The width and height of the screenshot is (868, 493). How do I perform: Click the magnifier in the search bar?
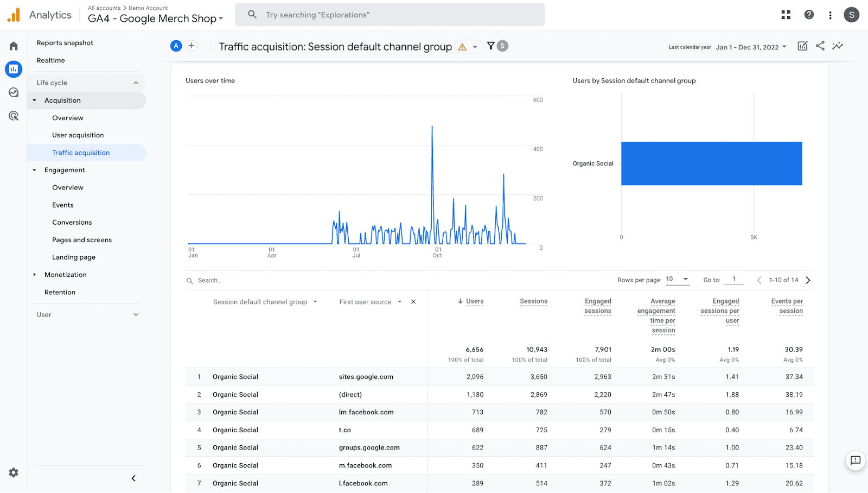coord(252,14)
